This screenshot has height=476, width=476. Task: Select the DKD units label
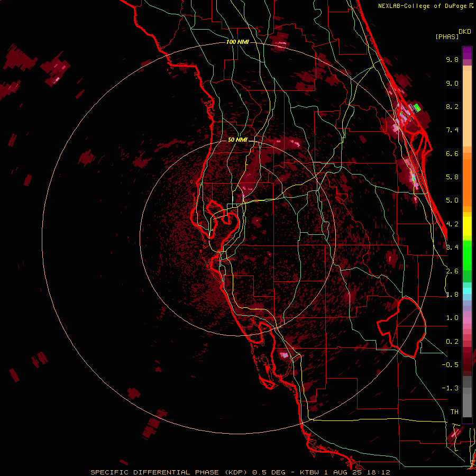point(464,32)
